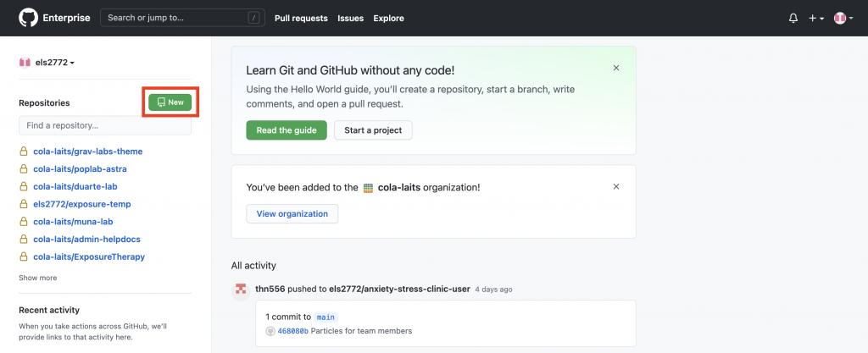This screenshot has width=868, height=353.
Task: Click "Particles for team members" commit message
Action: click(x=361, y=331)
